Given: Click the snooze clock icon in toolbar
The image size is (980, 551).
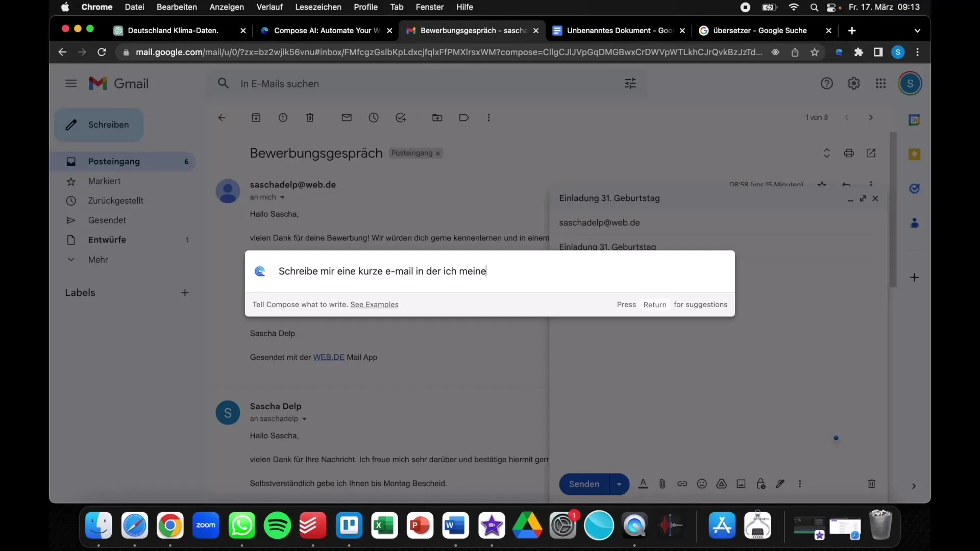Looking at the screenshot, I should tap(374, 118).
